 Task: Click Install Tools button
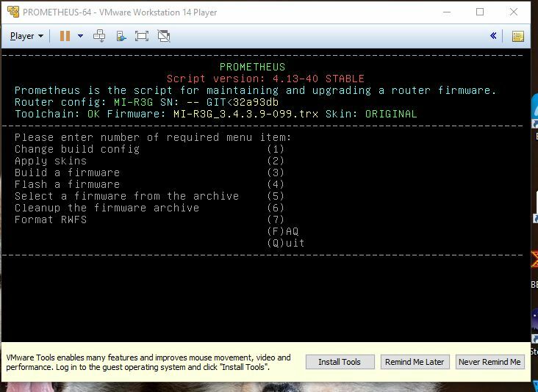[340, 362]
